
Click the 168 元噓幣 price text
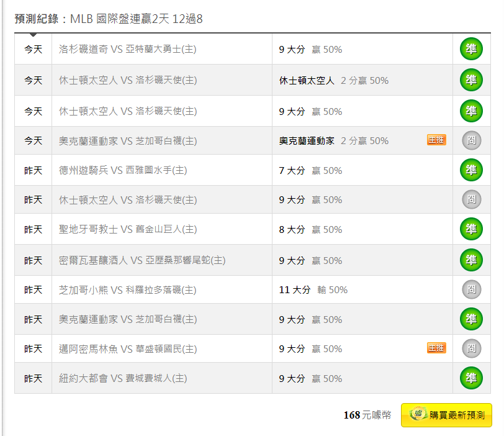(x=367, y=415)
